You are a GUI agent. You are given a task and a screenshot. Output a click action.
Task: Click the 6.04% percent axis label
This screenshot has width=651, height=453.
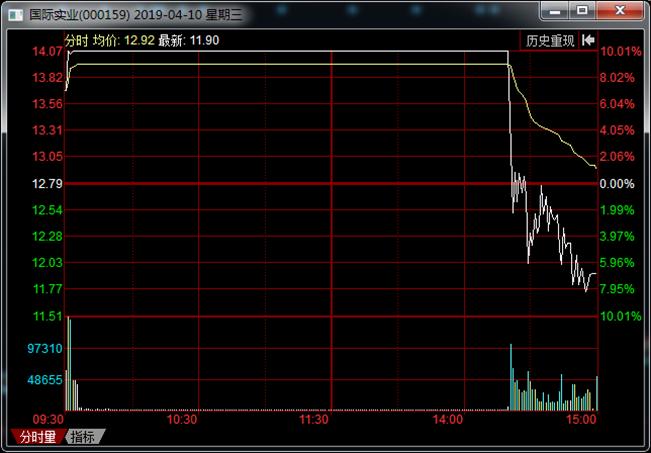[x=617, y=104]
